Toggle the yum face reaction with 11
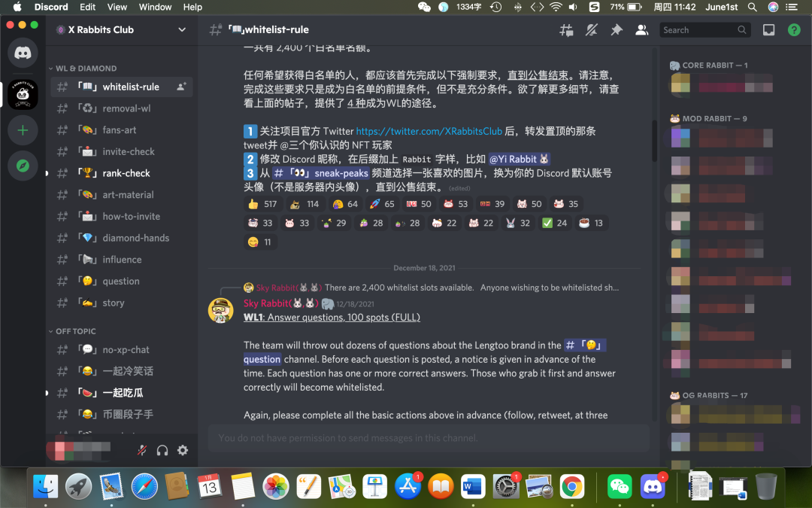The width and height of the screenshot is (812, 508). 260,242
